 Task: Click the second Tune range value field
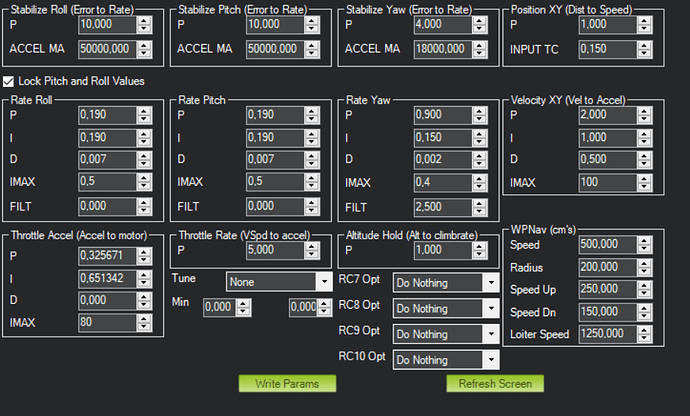[303, 307]
